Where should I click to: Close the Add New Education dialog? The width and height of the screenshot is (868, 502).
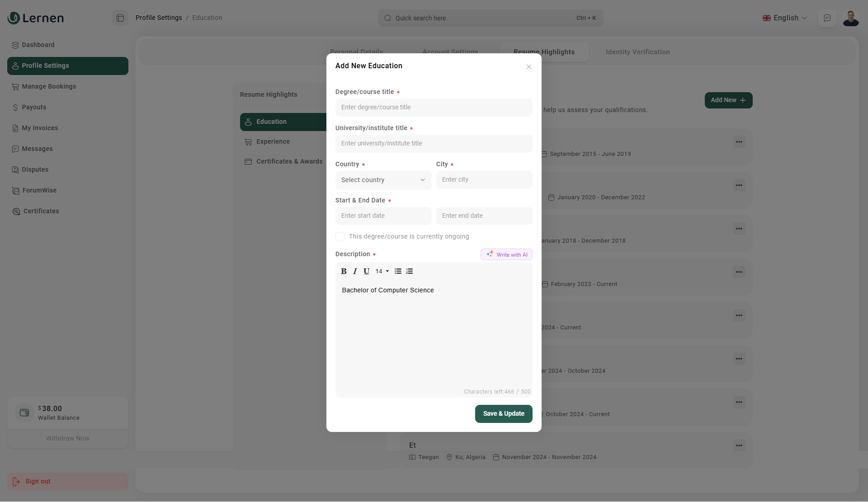[x=528, y=67]
